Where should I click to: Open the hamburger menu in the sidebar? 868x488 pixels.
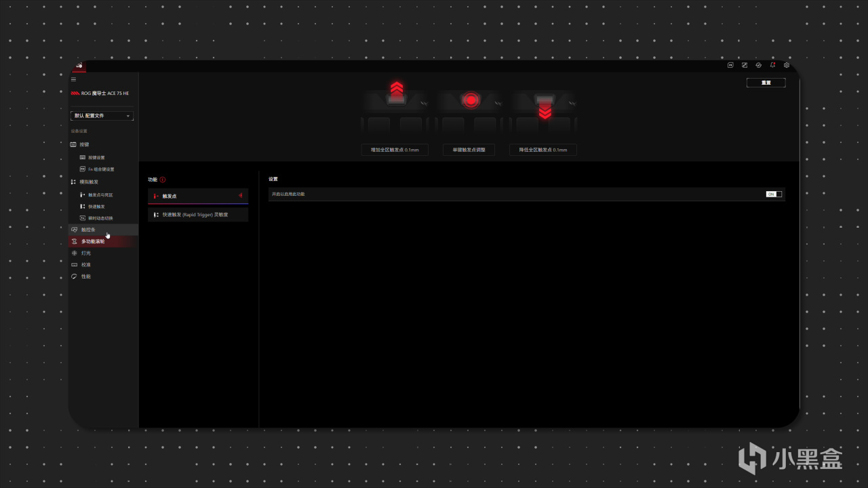click(74, 79)
